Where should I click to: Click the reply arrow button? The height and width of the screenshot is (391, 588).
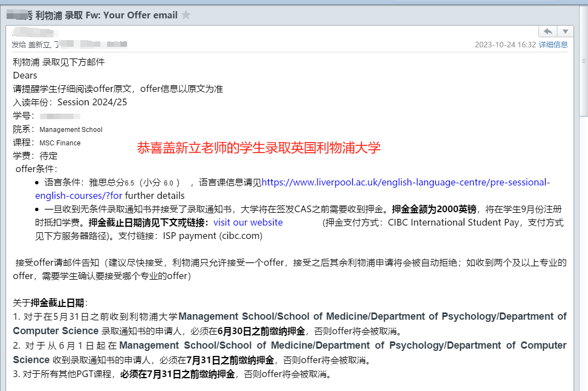coord(548,32)
